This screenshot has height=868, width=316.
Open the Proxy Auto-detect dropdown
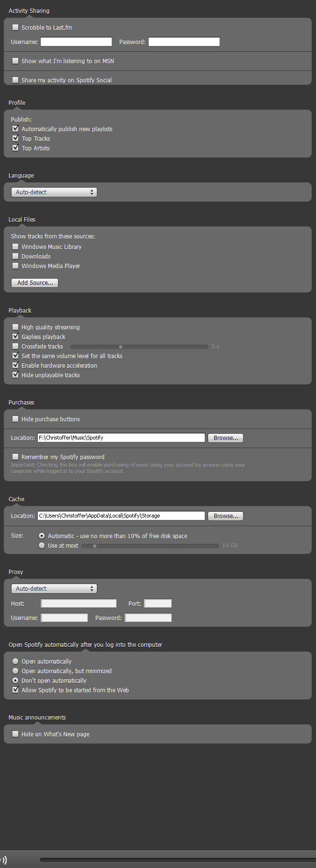[x=54, y=589]
